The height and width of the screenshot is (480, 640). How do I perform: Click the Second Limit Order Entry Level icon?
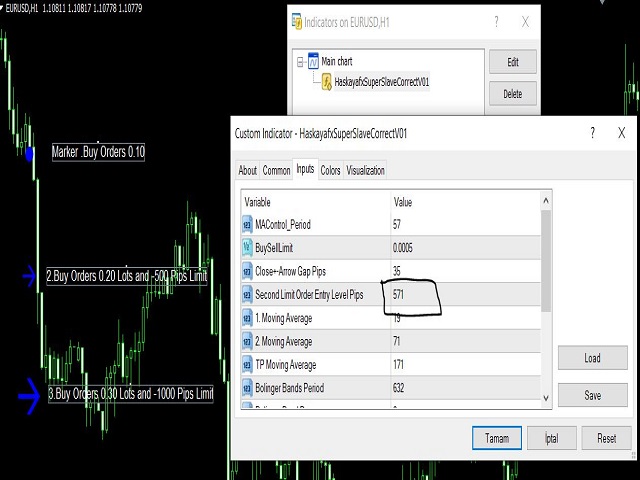[247, 294]
